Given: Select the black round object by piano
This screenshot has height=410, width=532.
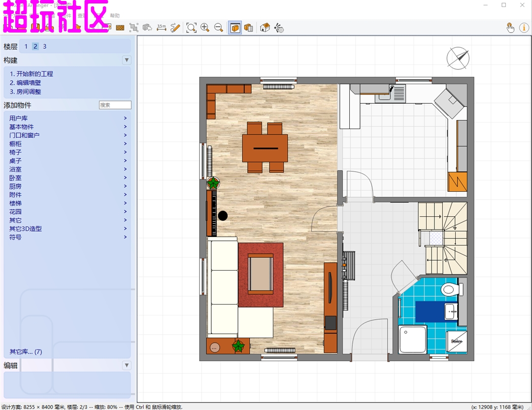Looking at the screenshot, I should pyautogui.click(x=223, y=215).
